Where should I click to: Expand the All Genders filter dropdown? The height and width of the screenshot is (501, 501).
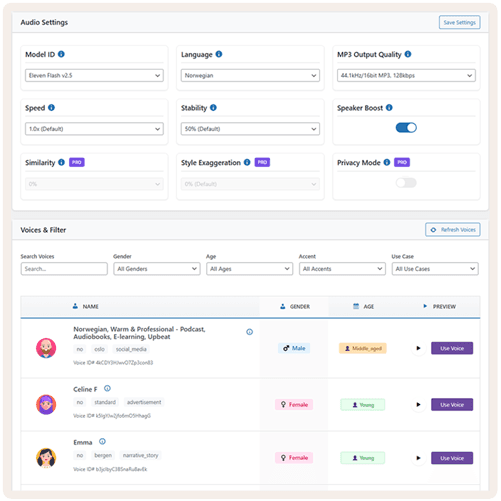157,269
